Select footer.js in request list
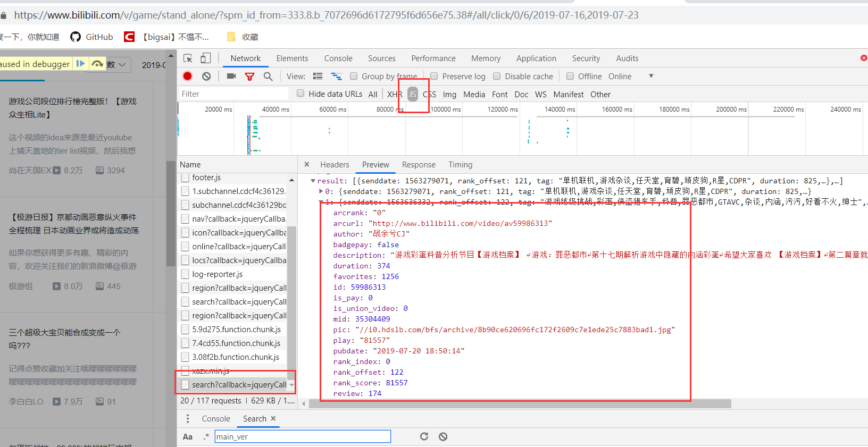 click(233, 178)
